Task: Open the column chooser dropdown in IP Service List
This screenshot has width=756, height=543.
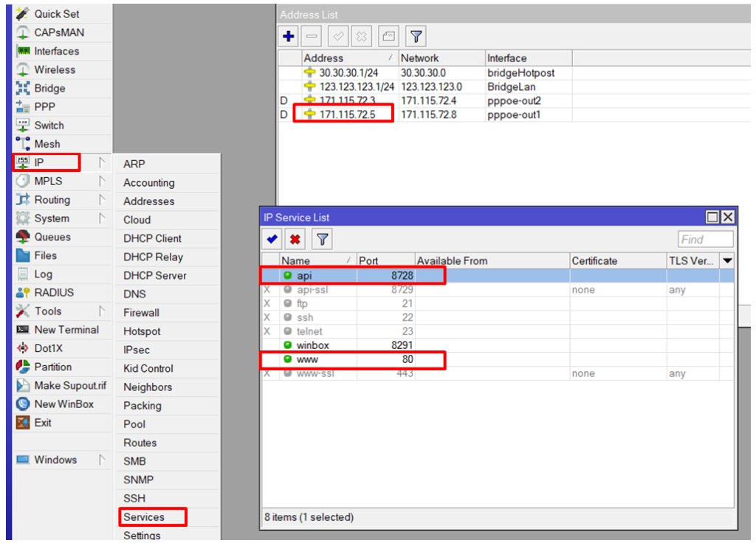Action: click(727, 260)
